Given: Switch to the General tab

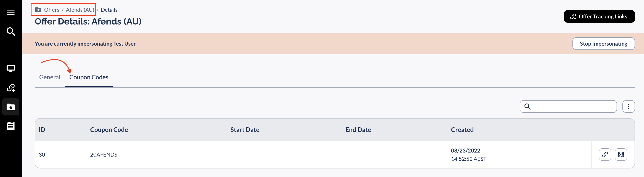Looking at the screenshot, I should pyautogui.click(x=50, y=77).
